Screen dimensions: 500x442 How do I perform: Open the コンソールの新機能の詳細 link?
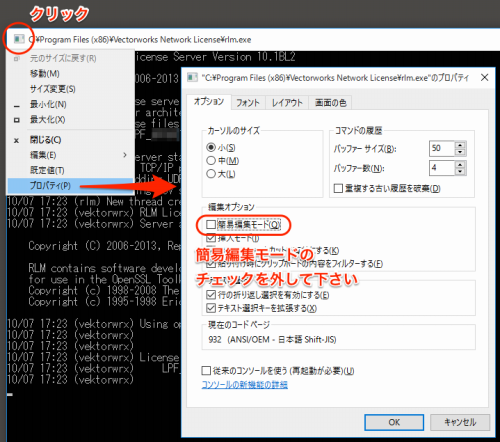point(245,385)
